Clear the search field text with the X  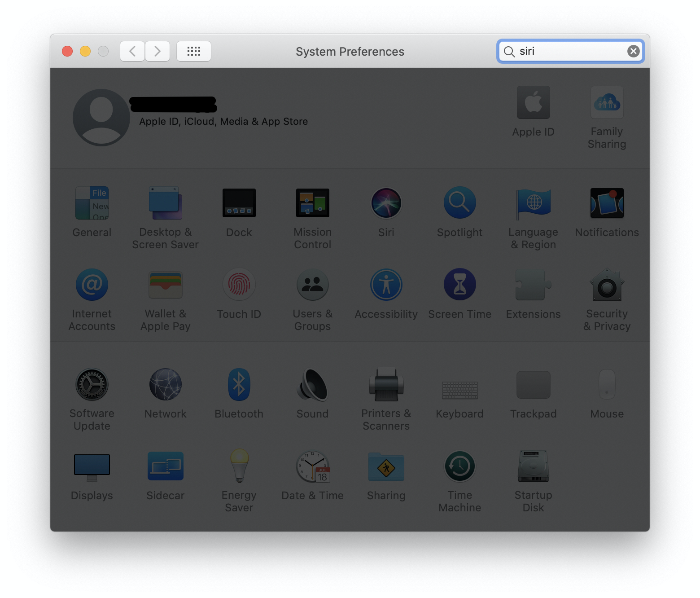634,51
